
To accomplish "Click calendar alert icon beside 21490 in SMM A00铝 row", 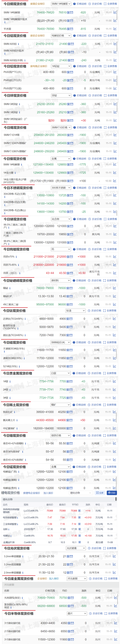I will click(x=69, y=44).
